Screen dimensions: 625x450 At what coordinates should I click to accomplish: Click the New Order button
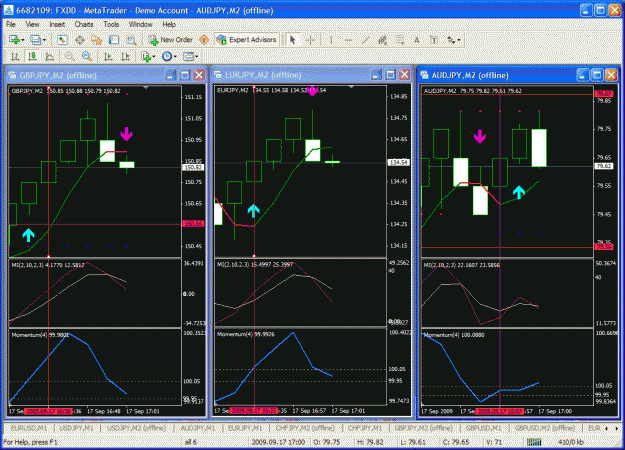171,40
